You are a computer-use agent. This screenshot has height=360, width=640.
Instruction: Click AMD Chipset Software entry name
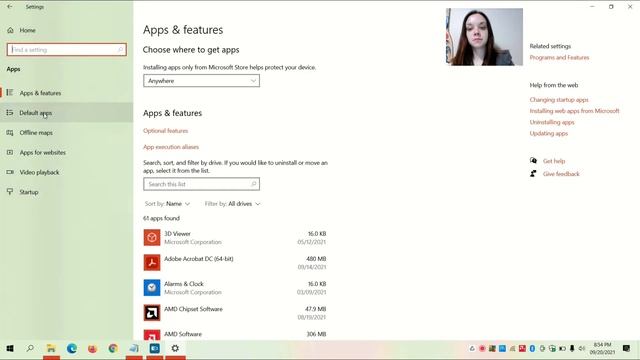point(193,309)
